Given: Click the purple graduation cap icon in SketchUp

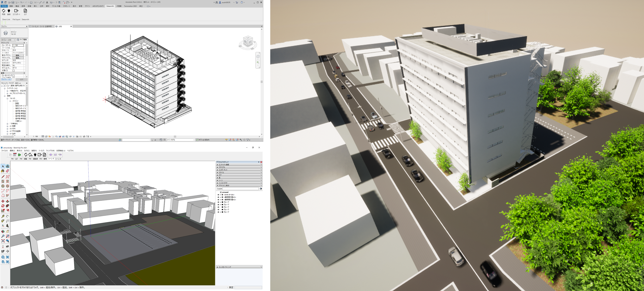Looking at the screenshot, I should coord(60,155).
